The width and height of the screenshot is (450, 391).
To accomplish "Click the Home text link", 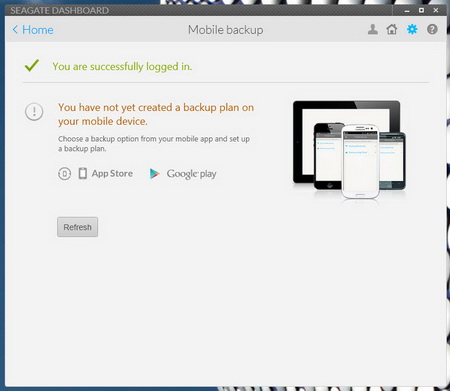I will point(38,30).
